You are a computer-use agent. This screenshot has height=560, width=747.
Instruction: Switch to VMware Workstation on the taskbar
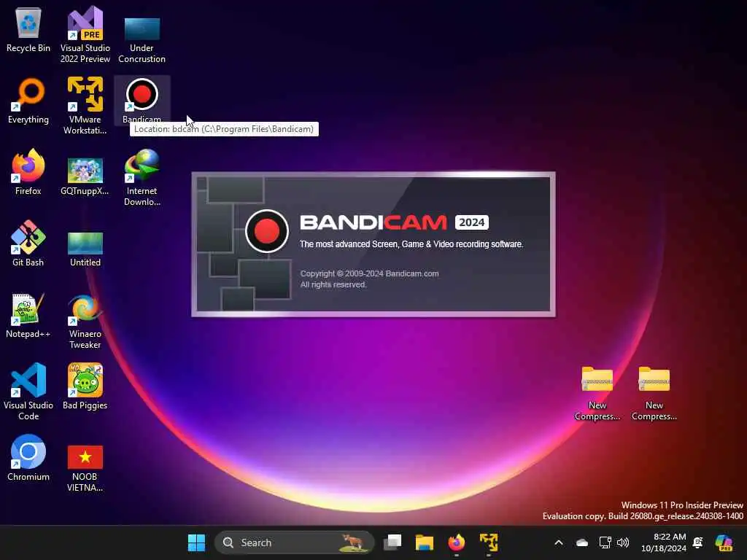click(x=488, y=542)
